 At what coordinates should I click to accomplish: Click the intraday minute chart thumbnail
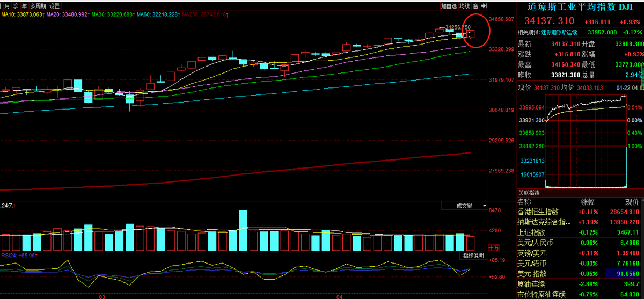586,141
